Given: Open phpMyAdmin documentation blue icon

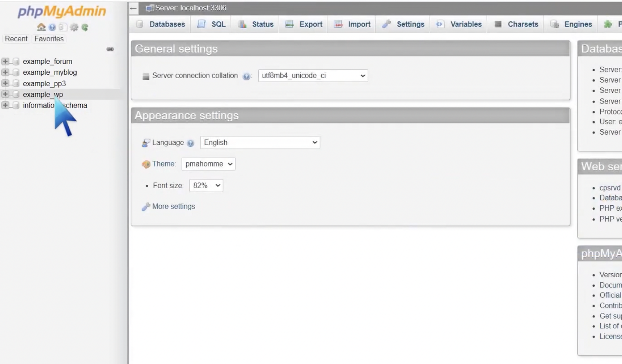Looking at the screenshot, I should [x=52, y=27].
